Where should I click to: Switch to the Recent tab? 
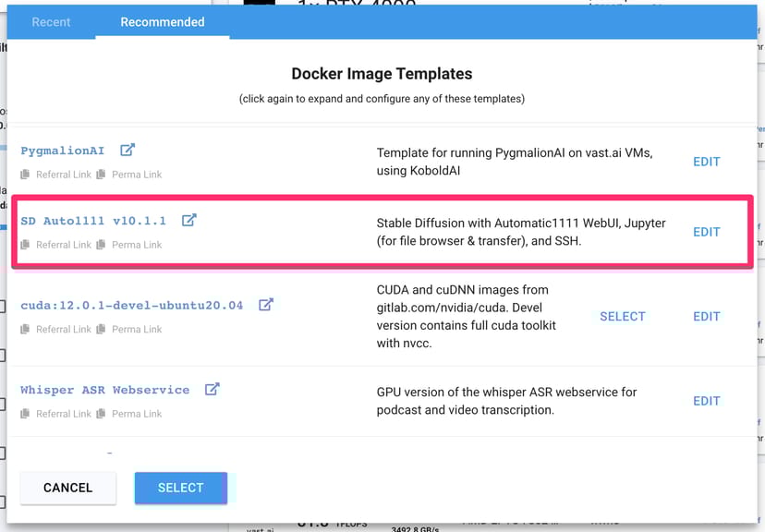pyautogui.click(x=51, y=22)
